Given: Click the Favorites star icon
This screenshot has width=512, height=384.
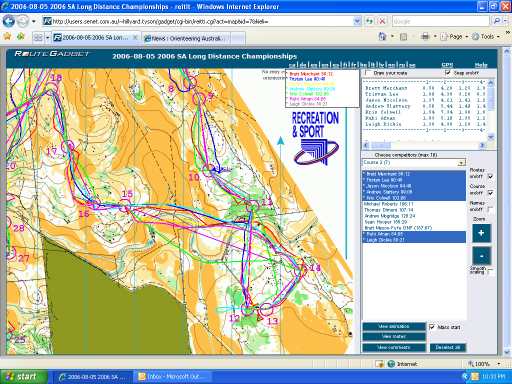Looking at the screenshot, I should [x=7, y=36].
